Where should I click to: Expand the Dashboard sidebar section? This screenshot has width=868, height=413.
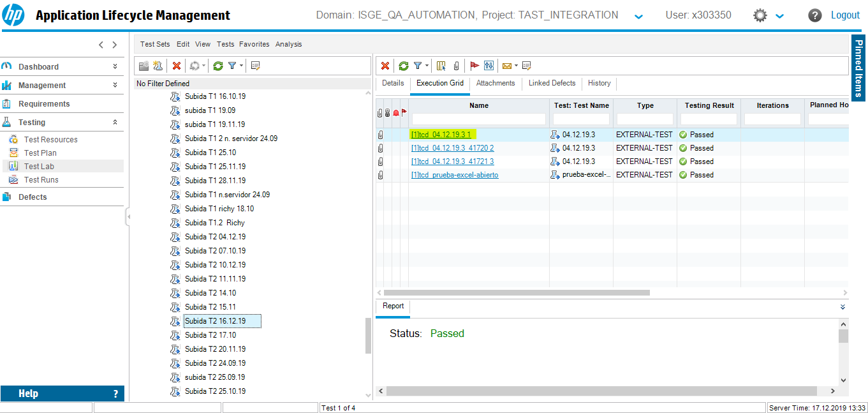[115, 66]
